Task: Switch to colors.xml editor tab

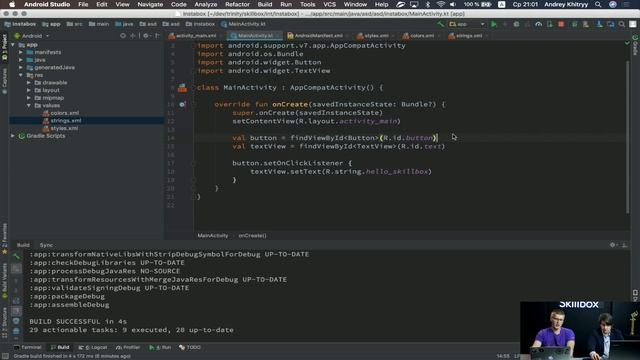Action: pyautogui.click(x=422, y=36)
